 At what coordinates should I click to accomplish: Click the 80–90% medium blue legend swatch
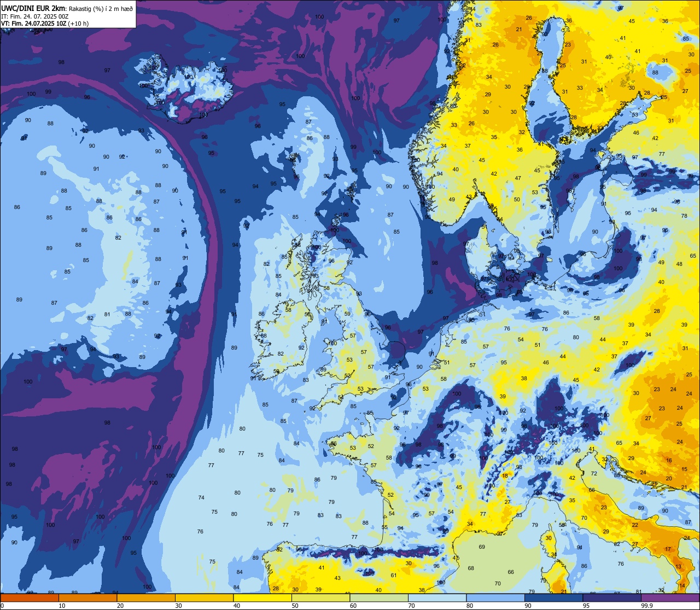tap(496, 597)
